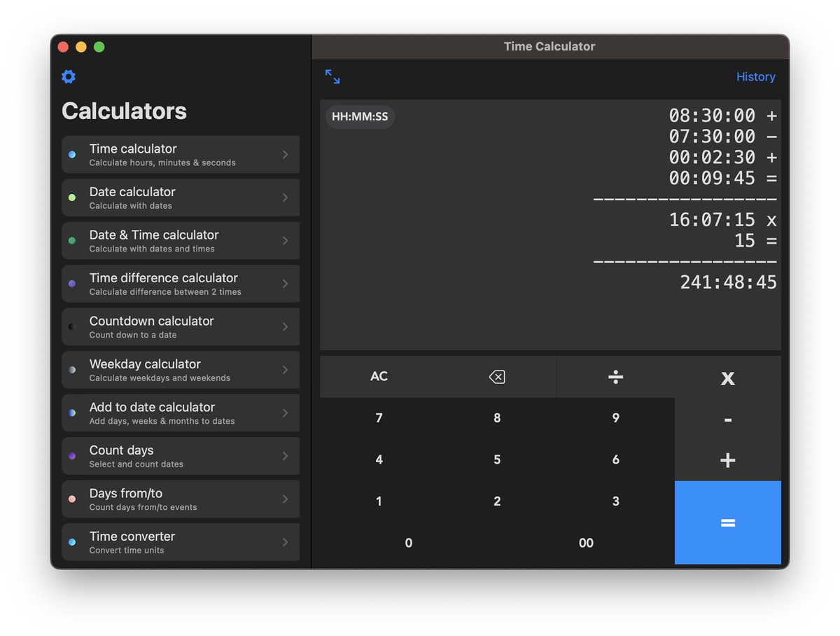Click "Count down to a date" subtitle
This screenshot has width=840, height=636.
(133, 335)
